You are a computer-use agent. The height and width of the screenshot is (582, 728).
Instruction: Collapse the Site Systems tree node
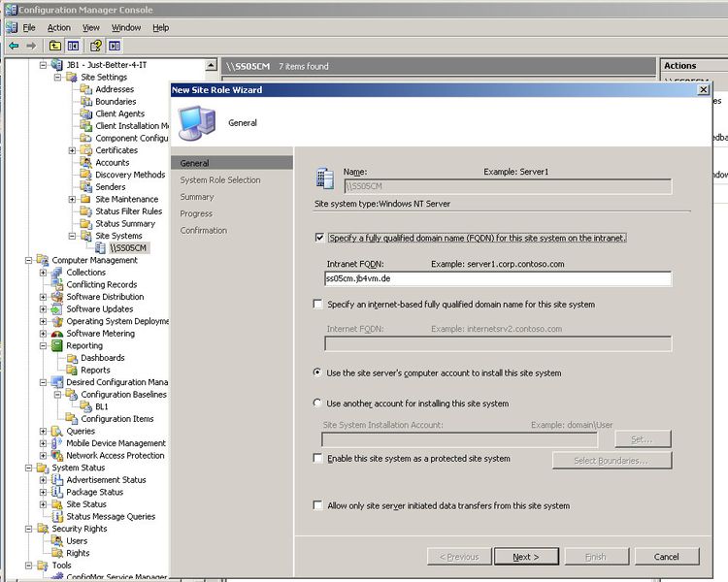tap(72, 236)
